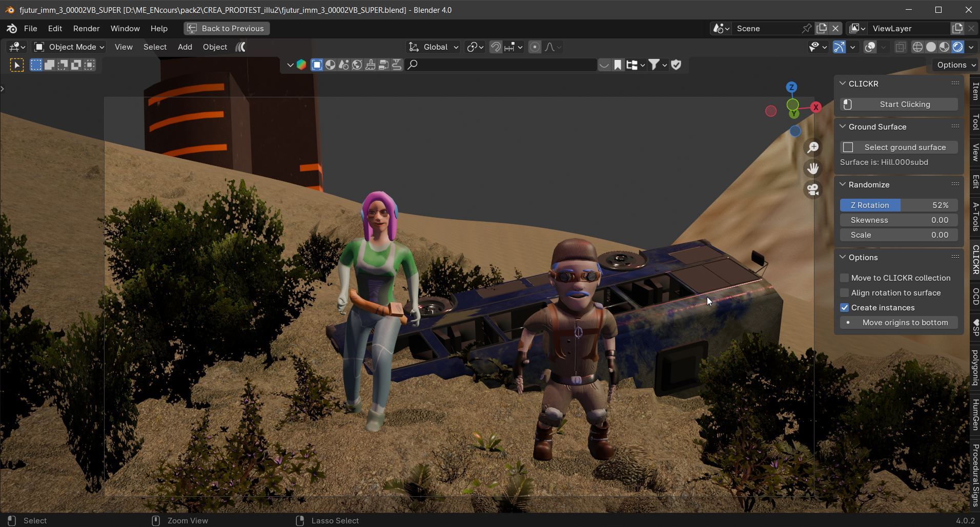The image size is (980, 527).
Task: Switch to the HumGen sidebar tab
Action: pyautogui.click(x=975, y=414)
